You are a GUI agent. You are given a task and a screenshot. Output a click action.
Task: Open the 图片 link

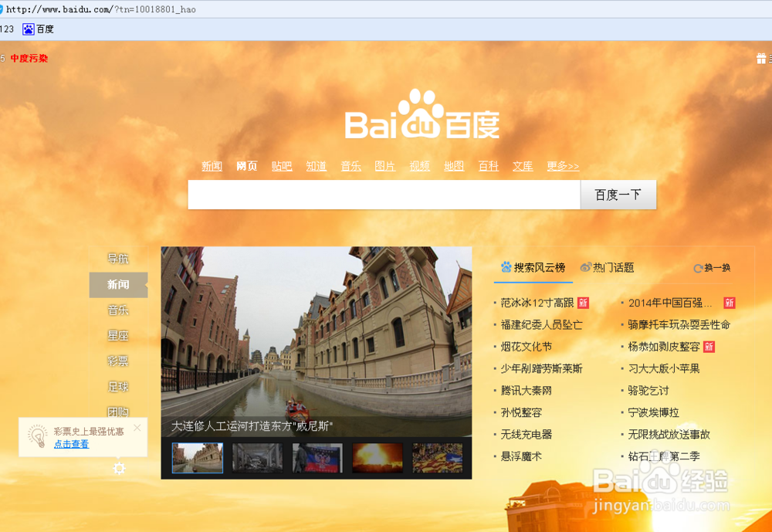tap(385, 167)
